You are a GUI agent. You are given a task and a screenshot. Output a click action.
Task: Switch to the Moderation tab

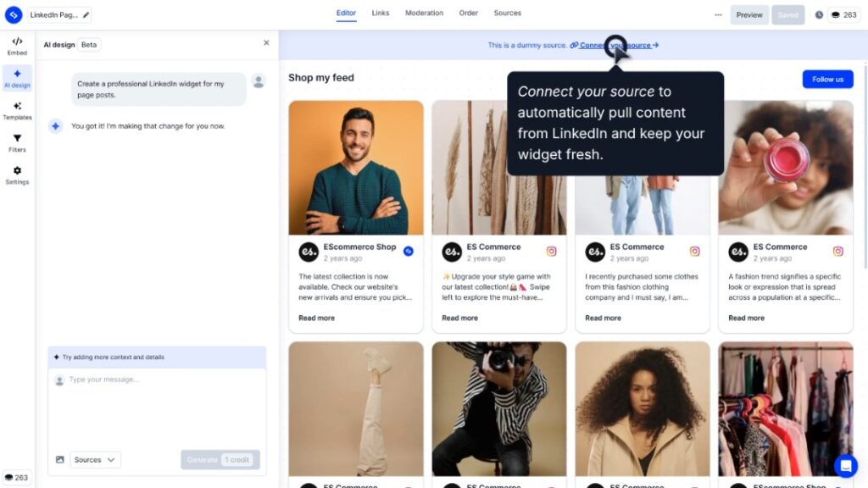tap(424, 13)
